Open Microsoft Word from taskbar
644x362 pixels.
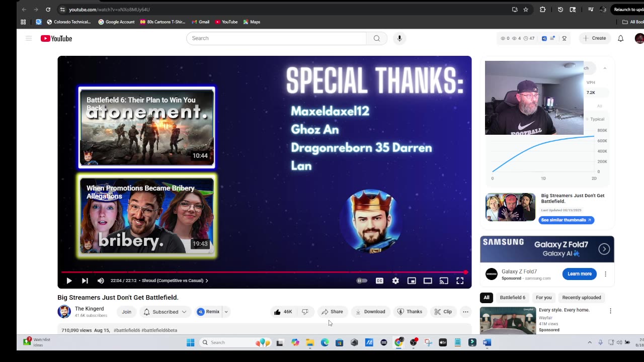[487, 342]
